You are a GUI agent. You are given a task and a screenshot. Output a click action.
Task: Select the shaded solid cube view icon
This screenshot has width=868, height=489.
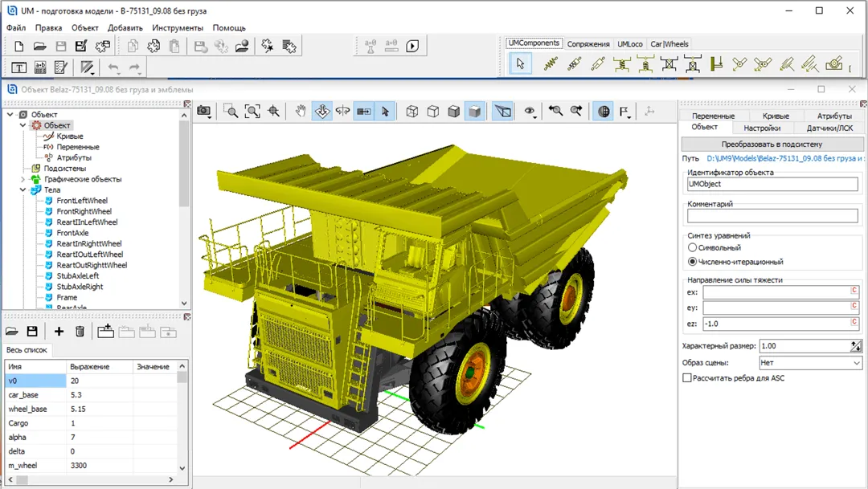pyautogui.click(x=474, y=111)
